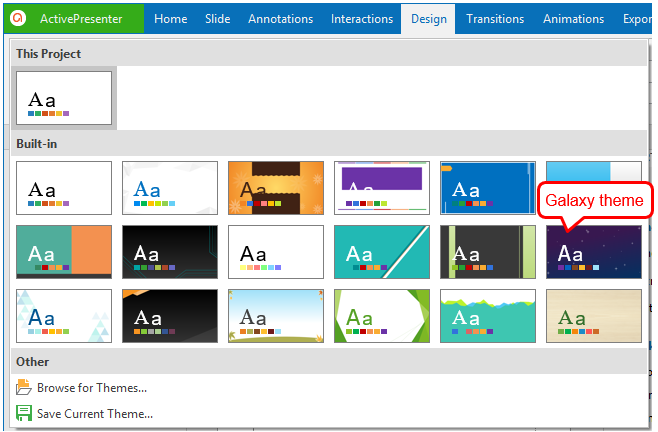Select the Interactions tab
The height and width of the screenshot is (432, 658).
pos(362,19)
